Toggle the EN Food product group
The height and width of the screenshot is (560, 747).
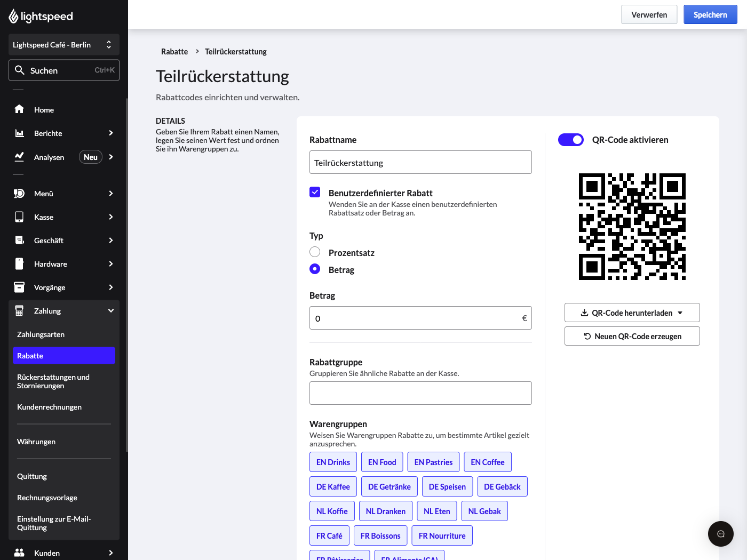pyautogui.click(x=382, y=462)
